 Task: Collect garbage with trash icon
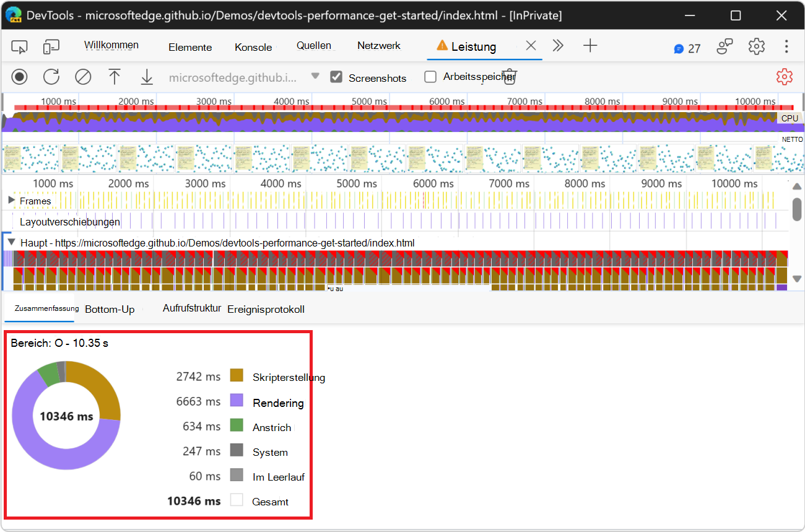pyautogui.click(x=509, y=77)
